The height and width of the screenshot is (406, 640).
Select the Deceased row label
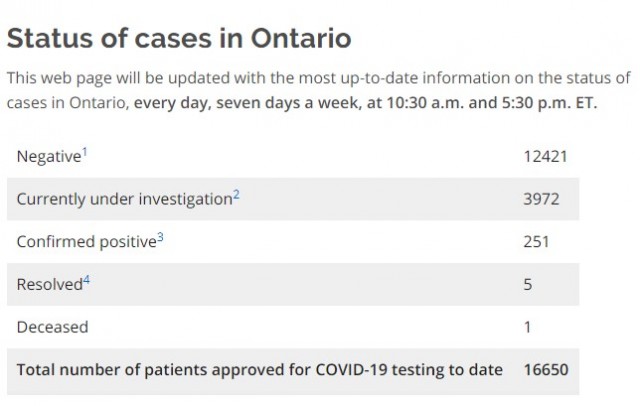pyautogui.click(x=52, y=327)
